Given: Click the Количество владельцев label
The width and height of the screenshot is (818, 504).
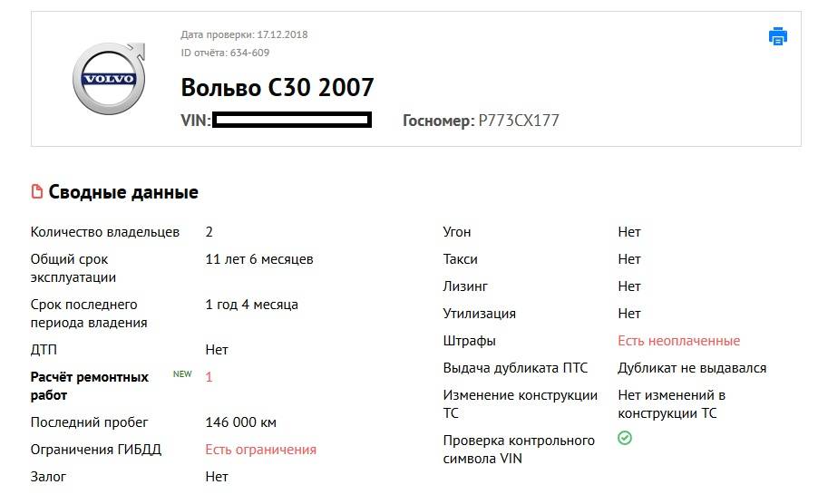Looking at the screenshot, I should coord(105,232).
